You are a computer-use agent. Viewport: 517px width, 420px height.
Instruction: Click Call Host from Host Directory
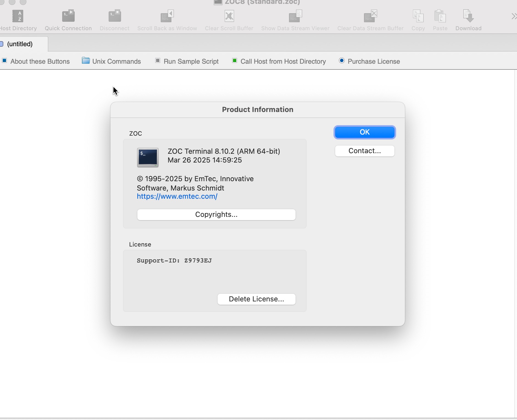(x=279, y=61)
